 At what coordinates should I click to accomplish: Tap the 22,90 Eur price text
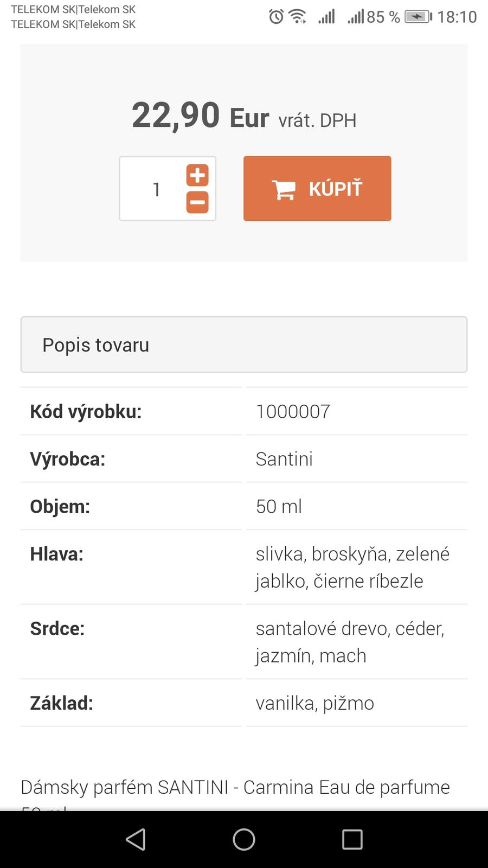point(200,116)
